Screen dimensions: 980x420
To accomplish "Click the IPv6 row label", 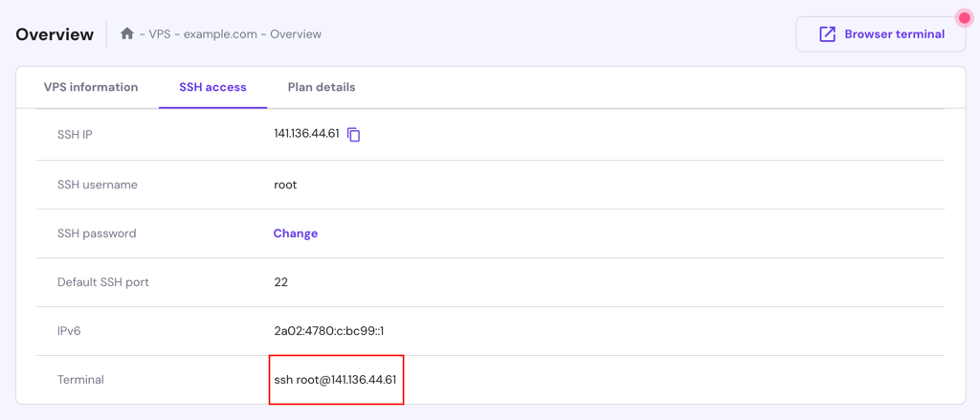I will [x=69, y=331].
